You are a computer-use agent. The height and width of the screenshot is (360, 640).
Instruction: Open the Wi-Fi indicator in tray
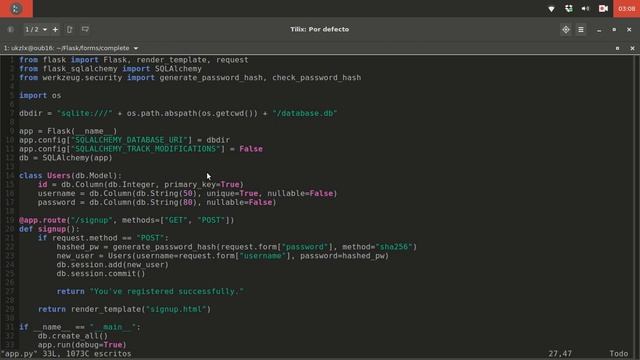click(x=551, y=9)
